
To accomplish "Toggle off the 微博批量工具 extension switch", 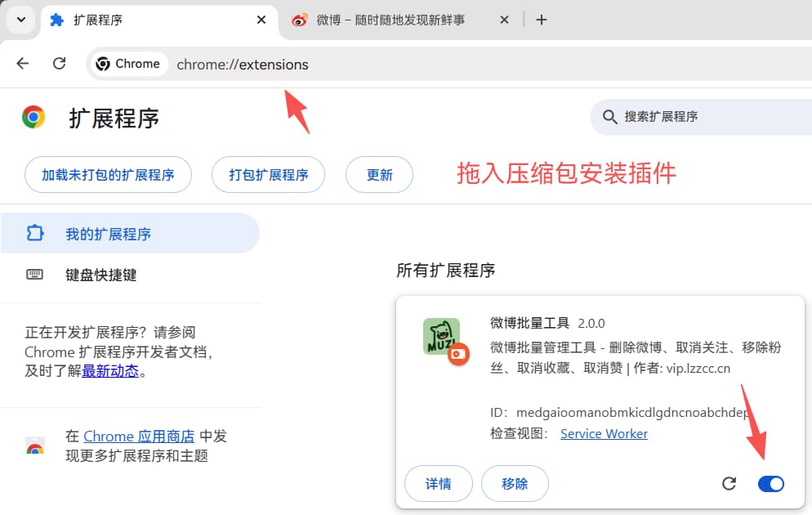I will click(770, 483).
